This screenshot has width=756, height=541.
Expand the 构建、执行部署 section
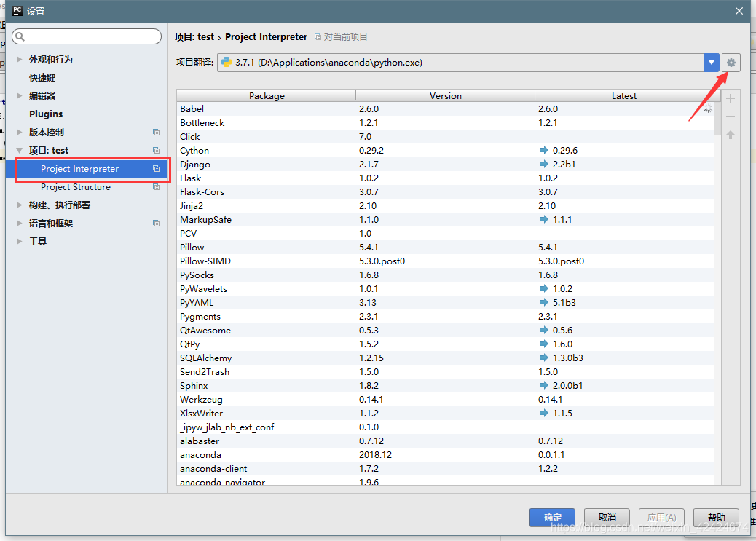[19, 205]
